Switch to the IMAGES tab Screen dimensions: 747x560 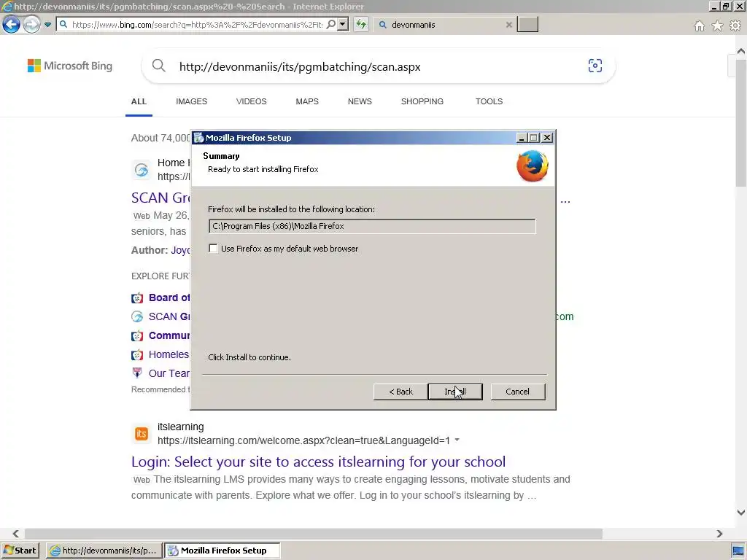(x=192, y=101)
